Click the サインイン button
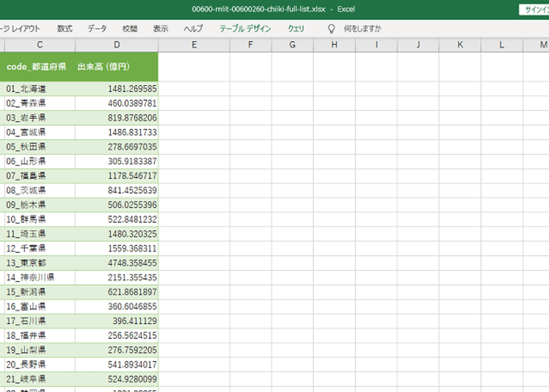The image size is (549, 392). (x=534, y=10)
